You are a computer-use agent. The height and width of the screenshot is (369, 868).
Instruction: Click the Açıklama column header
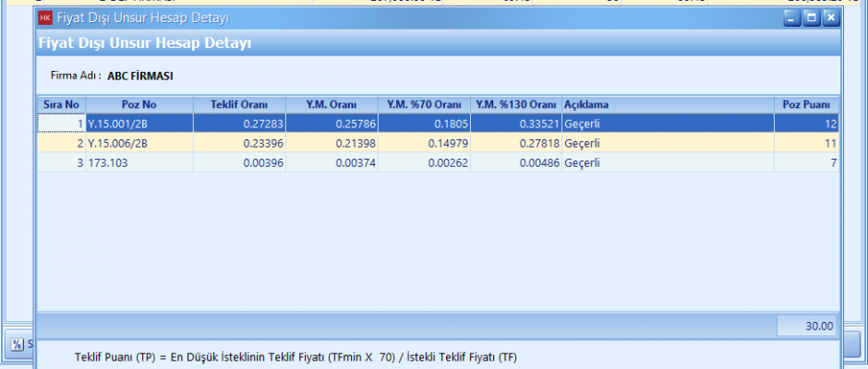(x=667, y=104)
